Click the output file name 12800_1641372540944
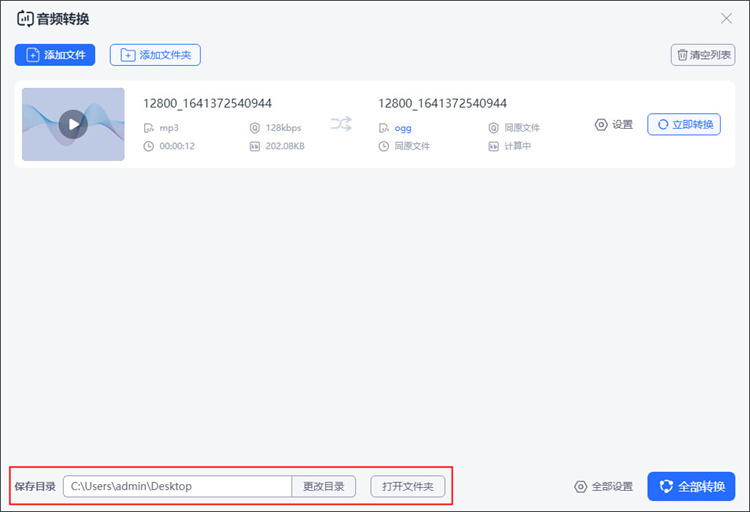This screenshot has height=512, width=750. tap(442, 103)
